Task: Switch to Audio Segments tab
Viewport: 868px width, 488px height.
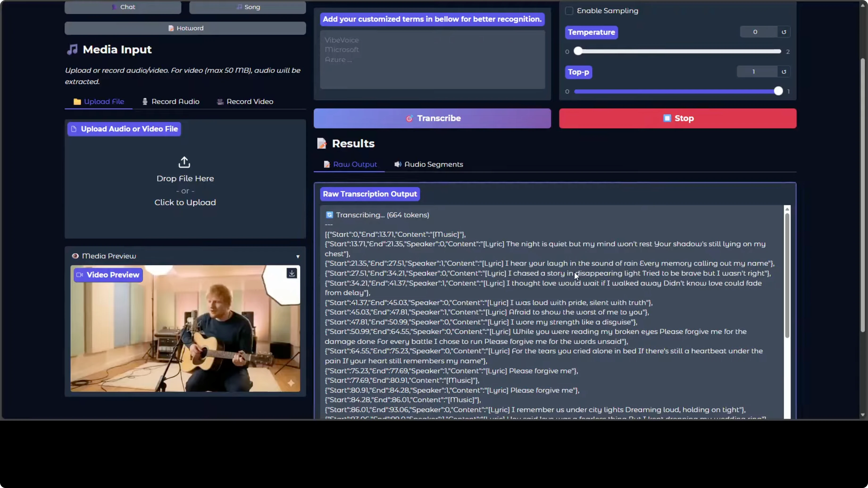Action: (x=429, y=164)
